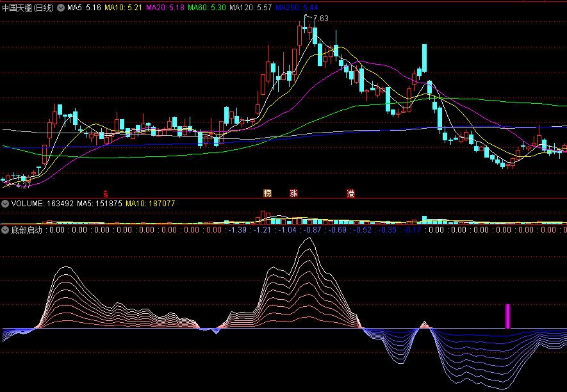This screenshot has width=567, height=392.
Task: Click the volume MA10: 187077 label
Action: [x=150, y=204]
